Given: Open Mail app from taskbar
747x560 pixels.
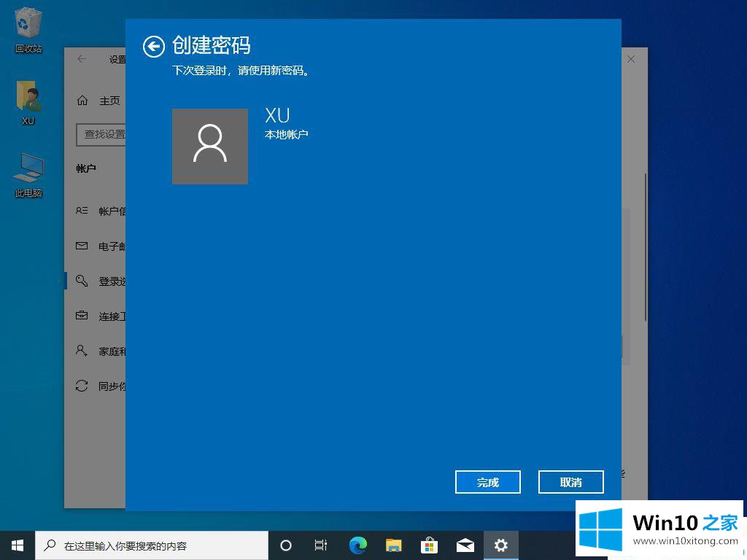Looking at the screenshot, I should (x=465, y=545).
